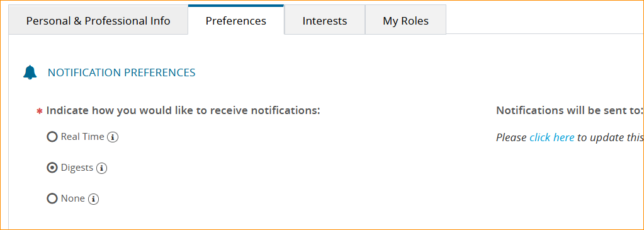Screen dimensions: 644x230
Task: Click "Notifications will be sent to:" text
Action: click(570, 111)
